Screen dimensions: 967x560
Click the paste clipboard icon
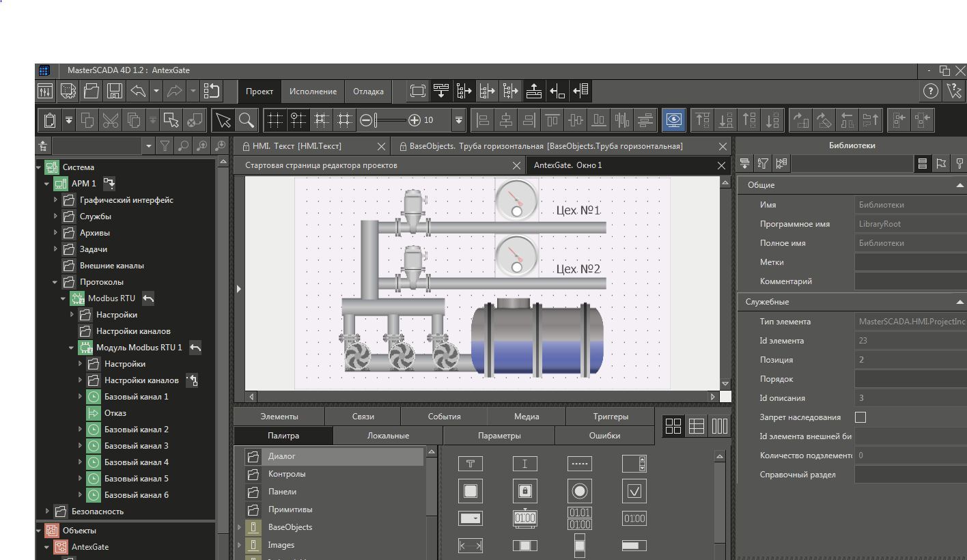tap(49, 121)
